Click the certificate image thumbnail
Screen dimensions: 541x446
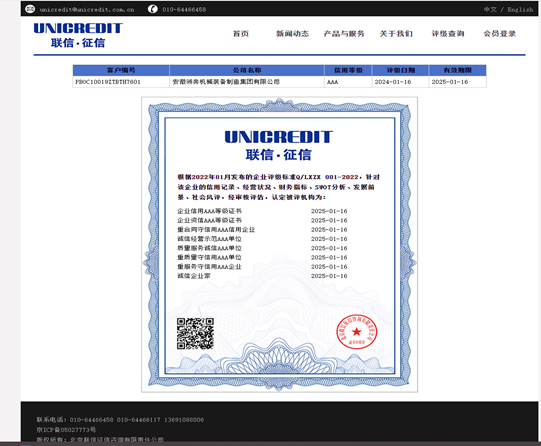279,244
